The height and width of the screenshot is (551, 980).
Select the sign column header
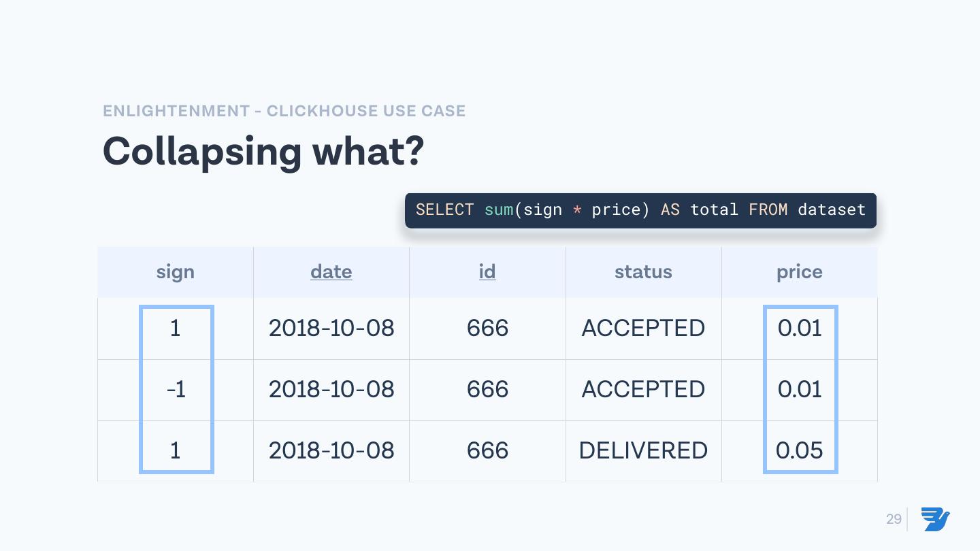176,272
